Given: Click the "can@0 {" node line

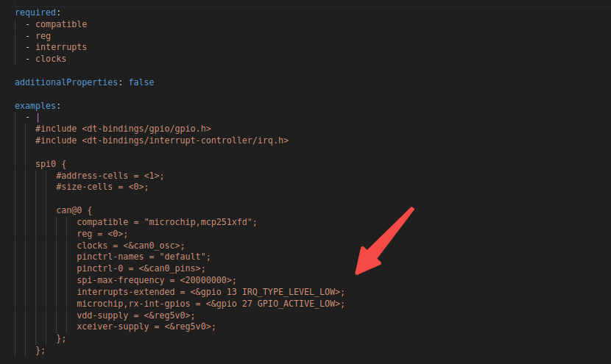Looking at the screenshot, I should (74, 210).
